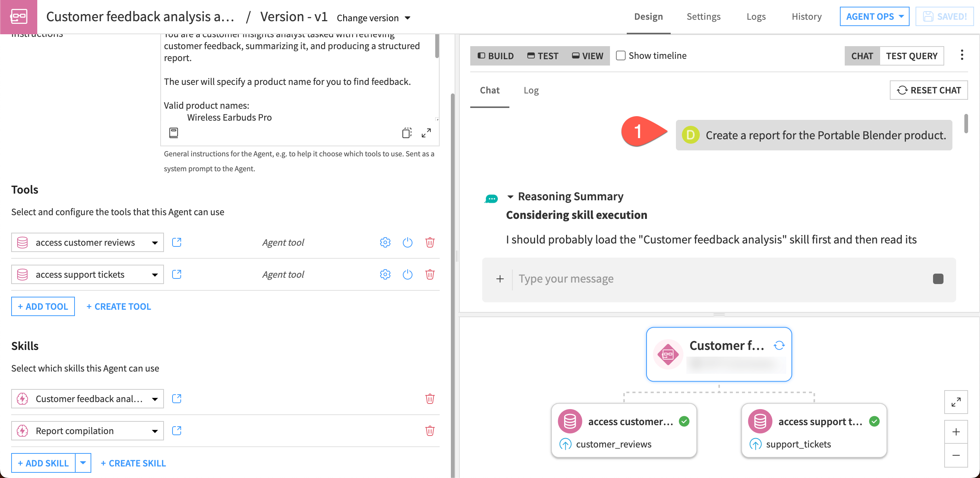The width and height of the screenshot is (980, 478).
Task: Click the CREATE TOOL link
Action: [119, 306]
